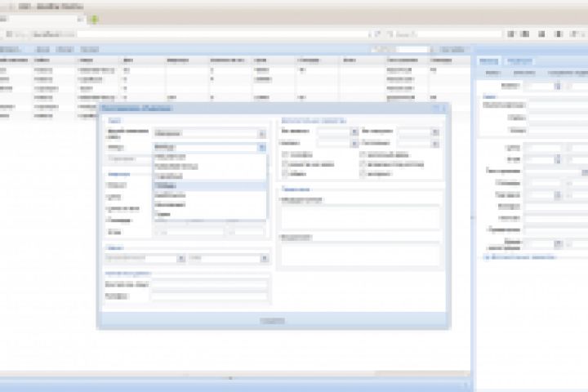Screen dimensions: 588x392
Task: Click the green icon beside the browser tab
Action: click(x=94, y=20)
